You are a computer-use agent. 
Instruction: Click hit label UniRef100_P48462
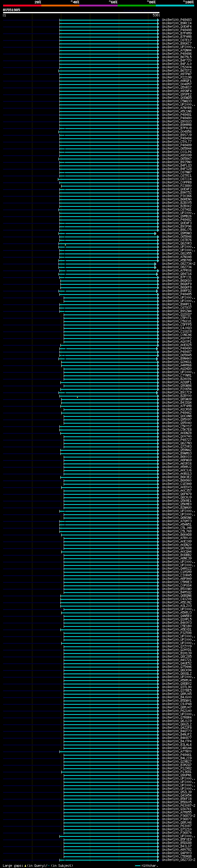pos(177,413)
